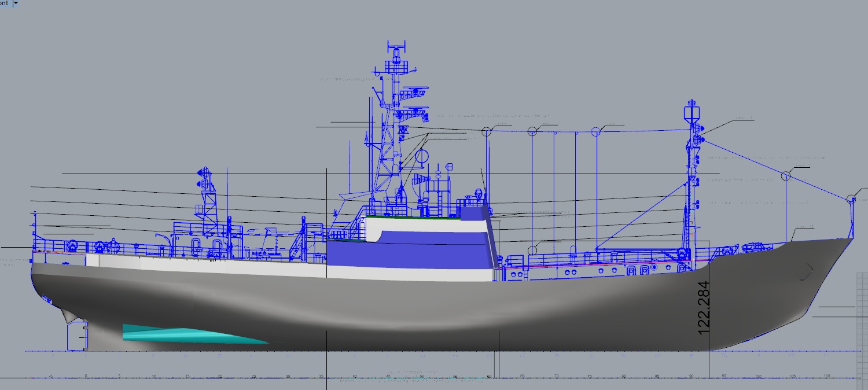Select the callout balloon midway on forestay
The width and height of the screenshot is (868, 390).
pyautogui.click(x=786, y=176)
